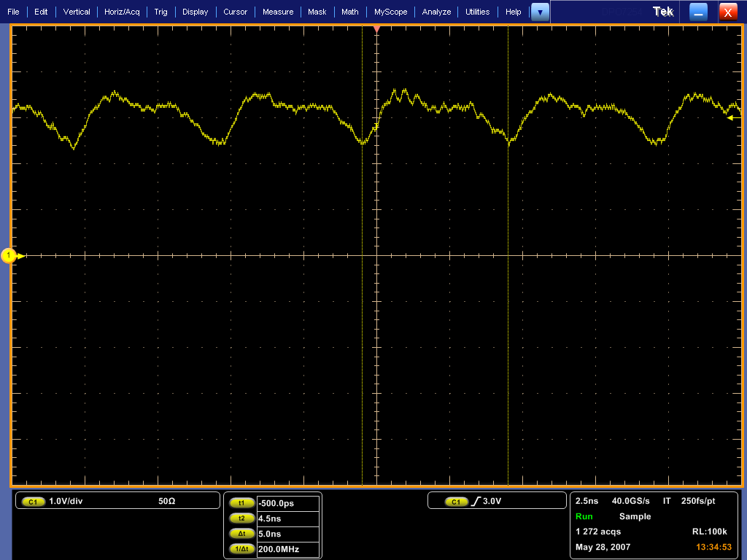Select the 1/Δt cursor label

(x=241, y=549)
